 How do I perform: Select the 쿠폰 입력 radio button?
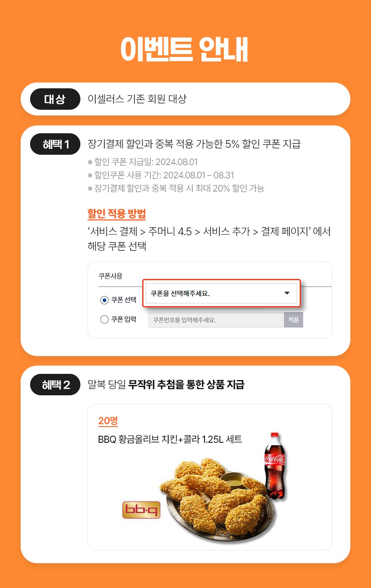(104, 319)
